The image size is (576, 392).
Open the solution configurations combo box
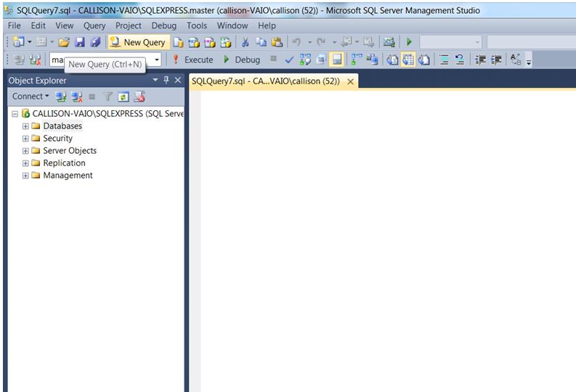tap(451, 42)
